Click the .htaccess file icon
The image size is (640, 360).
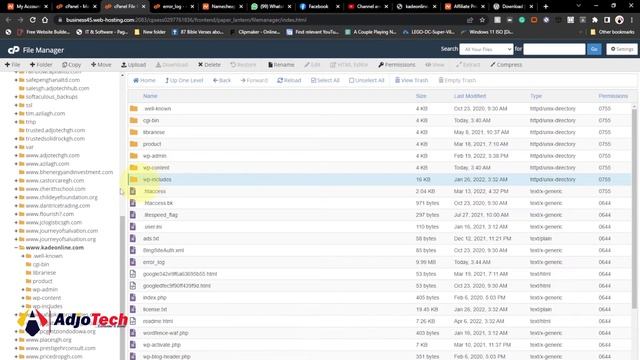click(133, 191)
